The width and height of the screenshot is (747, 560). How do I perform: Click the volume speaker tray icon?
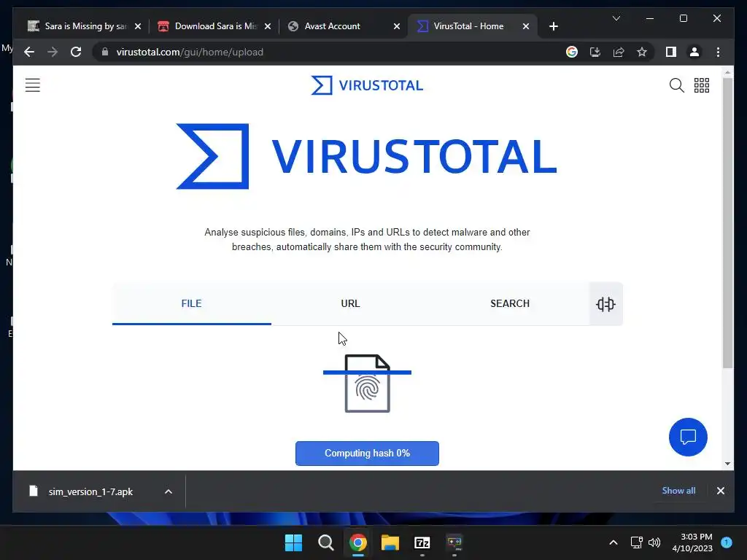pos(654,542)
